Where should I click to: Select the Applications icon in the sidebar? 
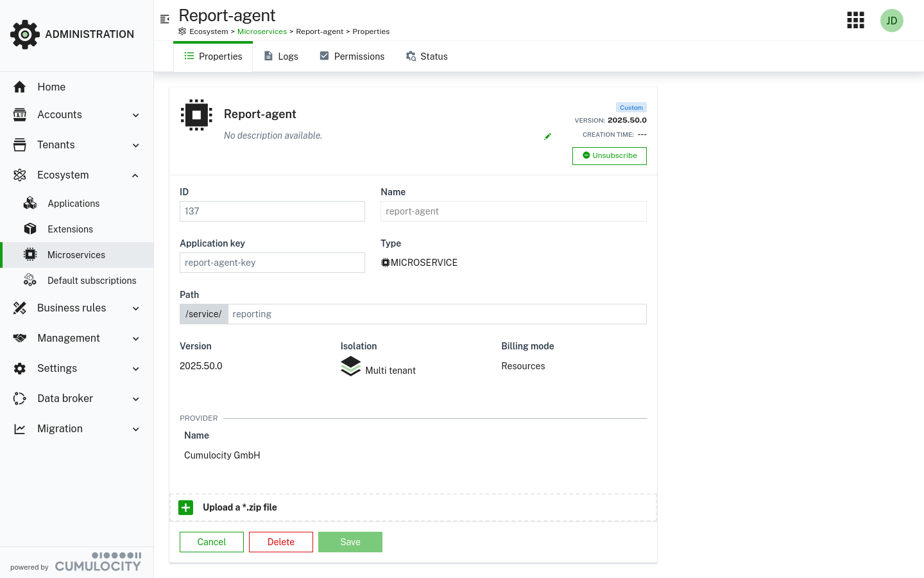(x=30, y=203)
